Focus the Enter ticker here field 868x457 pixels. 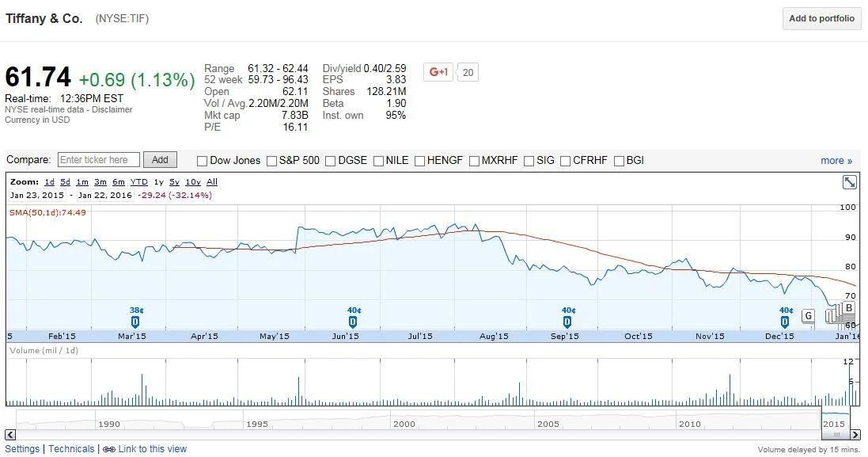click(x=99, y=159)
